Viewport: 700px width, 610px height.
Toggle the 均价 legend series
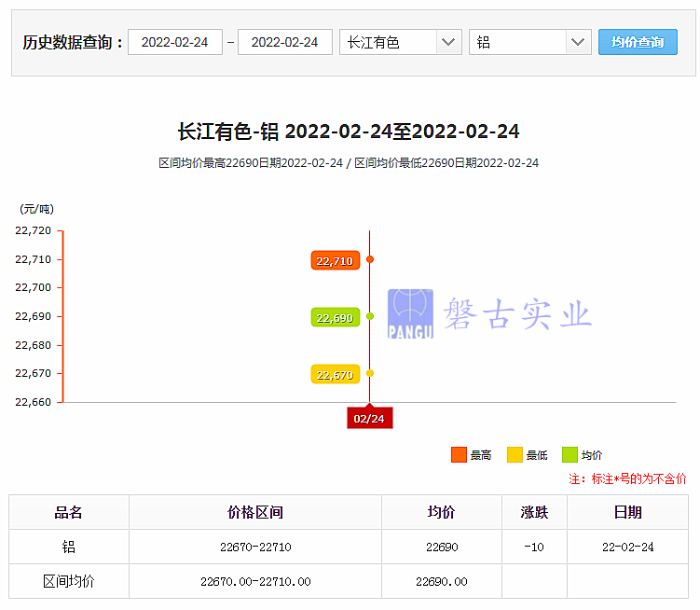(582, 455)
